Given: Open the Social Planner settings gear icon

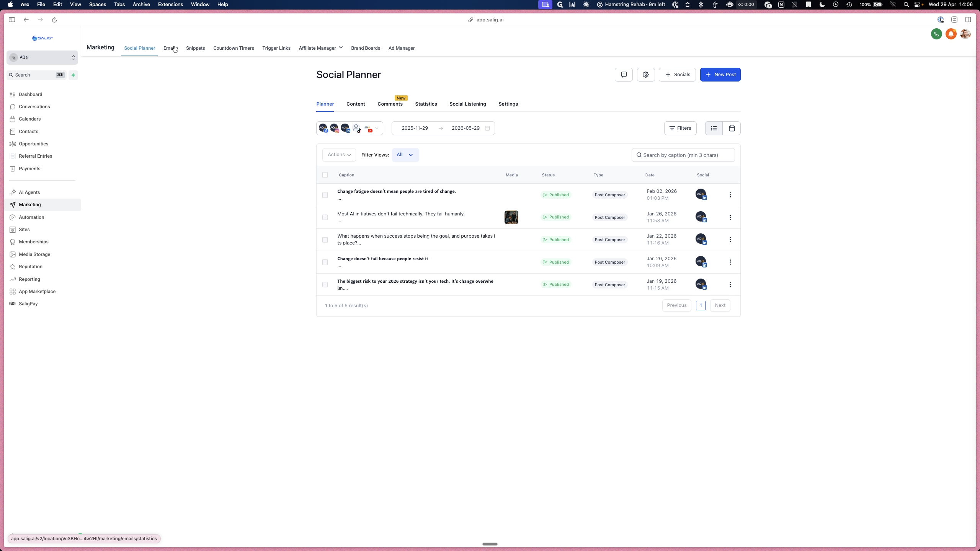Looking at the screenshot, I should click(646, 75).
